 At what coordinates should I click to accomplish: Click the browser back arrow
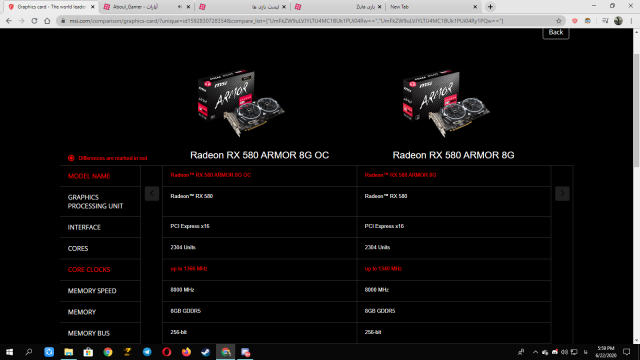click(x=9, y=21)
